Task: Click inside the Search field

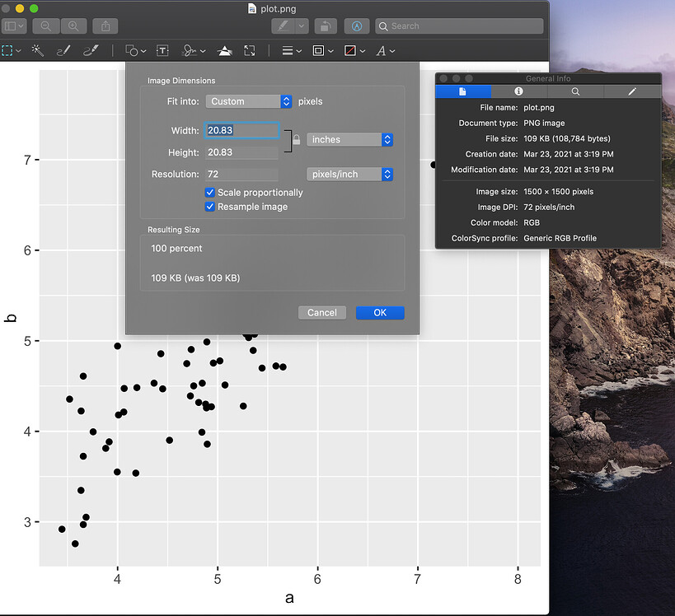Action: click(x=459, y=26)
